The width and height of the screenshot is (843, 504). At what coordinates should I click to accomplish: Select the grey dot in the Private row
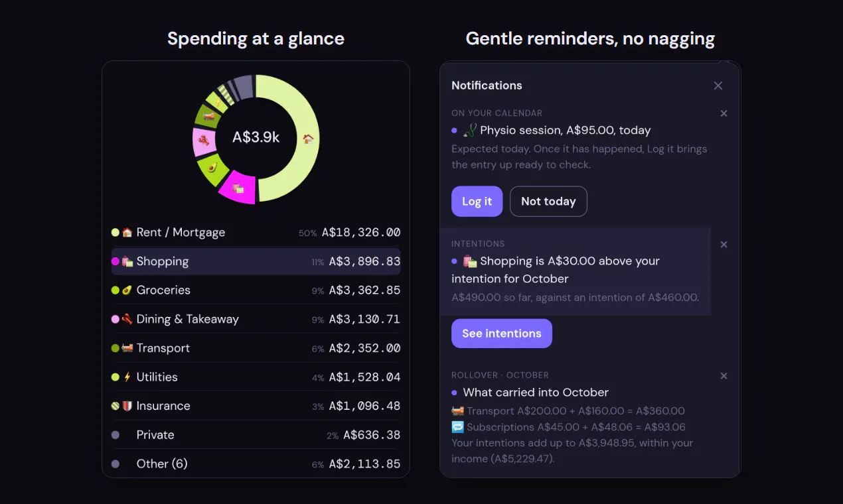point(115,435)
